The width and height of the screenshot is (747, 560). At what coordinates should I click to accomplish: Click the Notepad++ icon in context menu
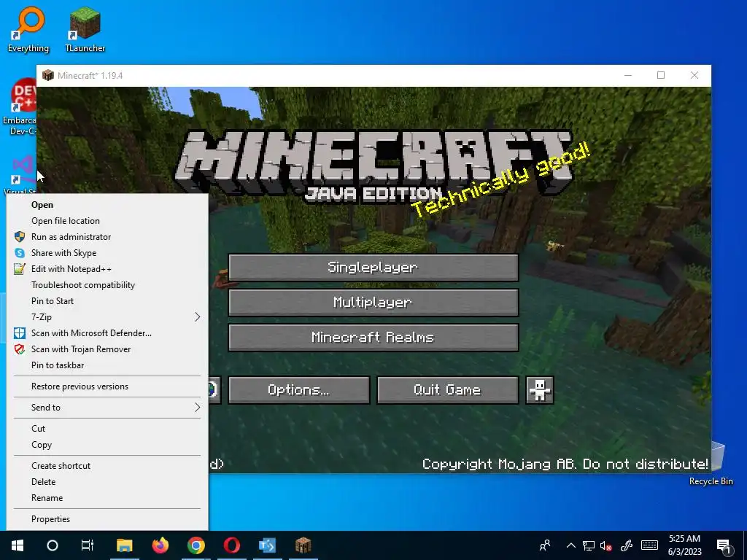point(20,269)
